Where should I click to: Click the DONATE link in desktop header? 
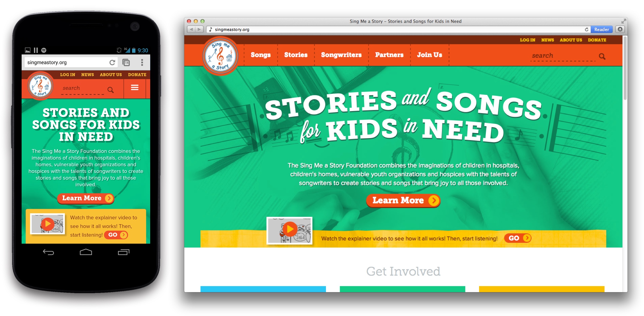[597, 40]
